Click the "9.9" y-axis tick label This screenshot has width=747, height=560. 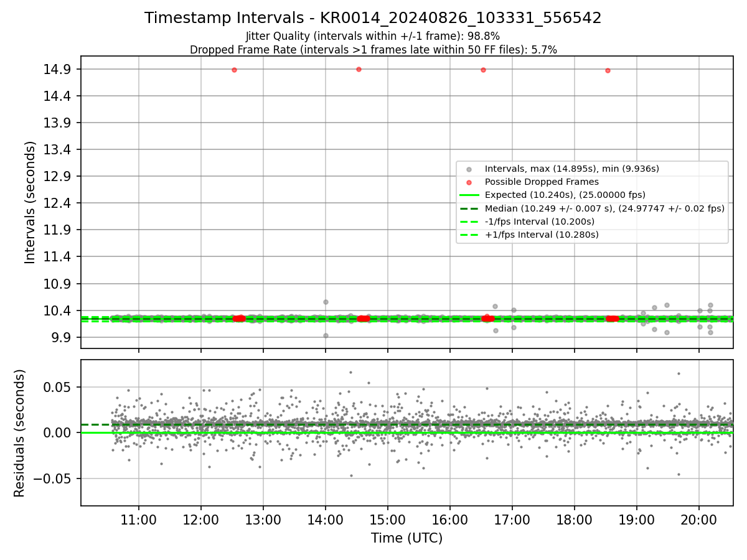point(61,337)
